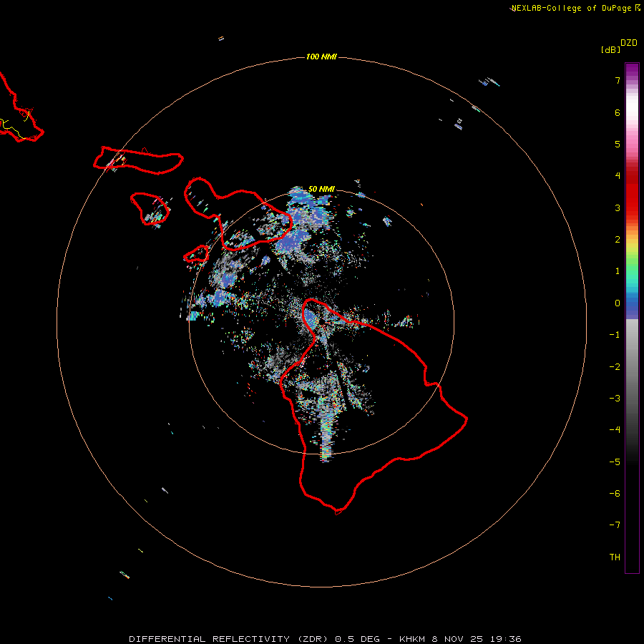644x644 pixels.
Task: Click the 3 value on color scale
Action: coord(618,208)
